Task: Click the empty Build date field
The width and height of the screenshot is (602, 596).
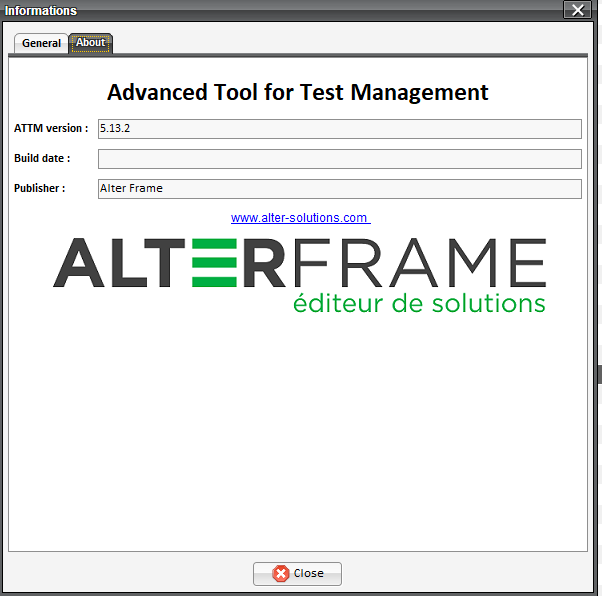Action: tap(339, 159)
